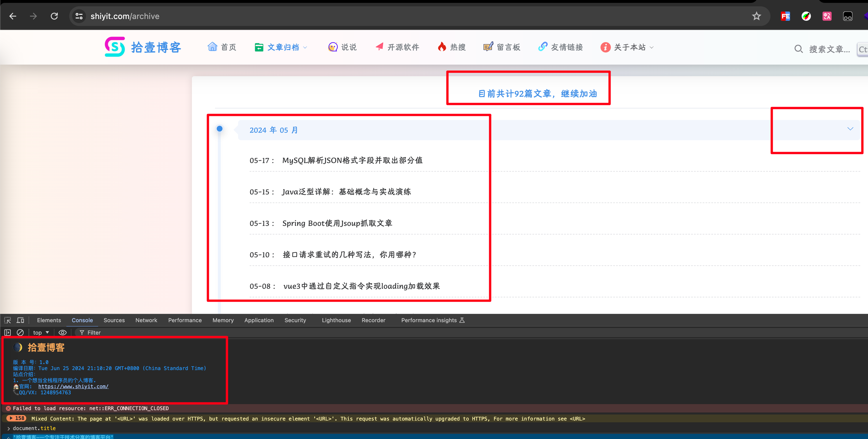868x439 pixels.
Task: Toggle the device toolbar in DevTools
Action: coord(20,320)
